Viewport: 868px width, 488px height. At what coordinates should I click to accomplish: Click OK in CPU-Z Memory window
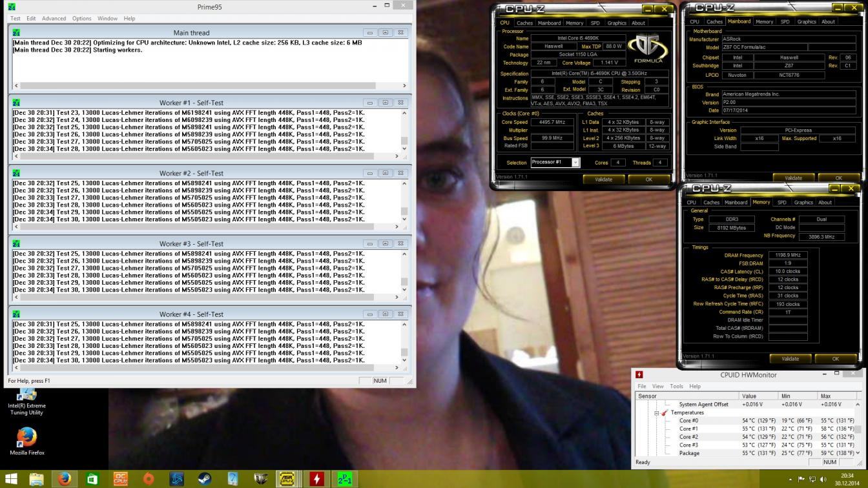[x=835, y=358]
